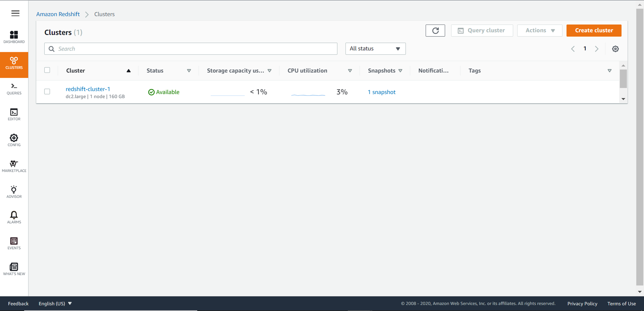This screenshot has width=644, height=311.
Task: Click the dc2.large node details text
Action: coord(95,97)
